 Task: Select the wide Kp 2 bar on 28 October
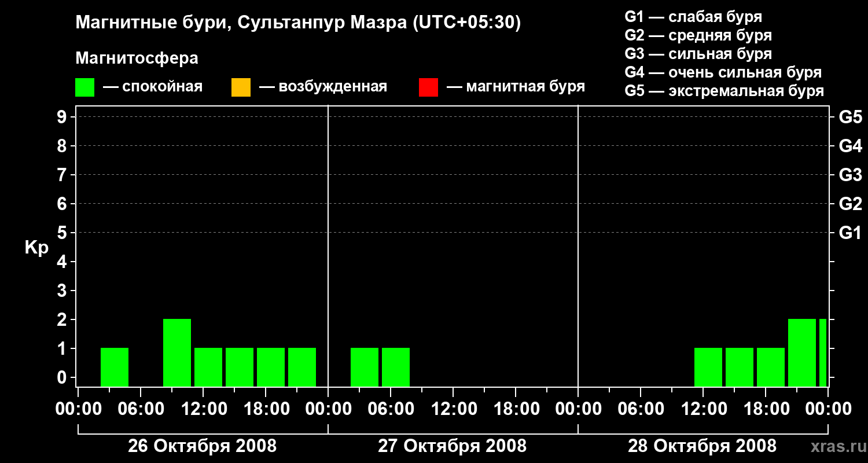(x=802, y=352)
